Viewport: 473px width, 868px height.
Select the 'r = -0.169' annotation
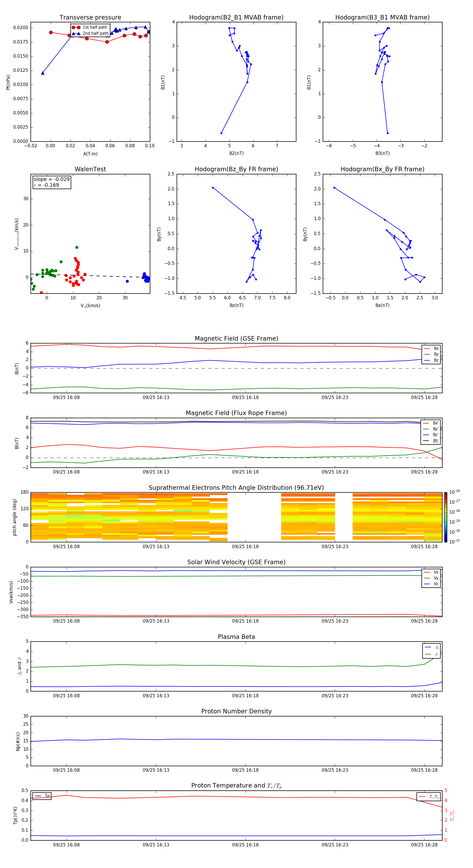(x=47, y=185)
